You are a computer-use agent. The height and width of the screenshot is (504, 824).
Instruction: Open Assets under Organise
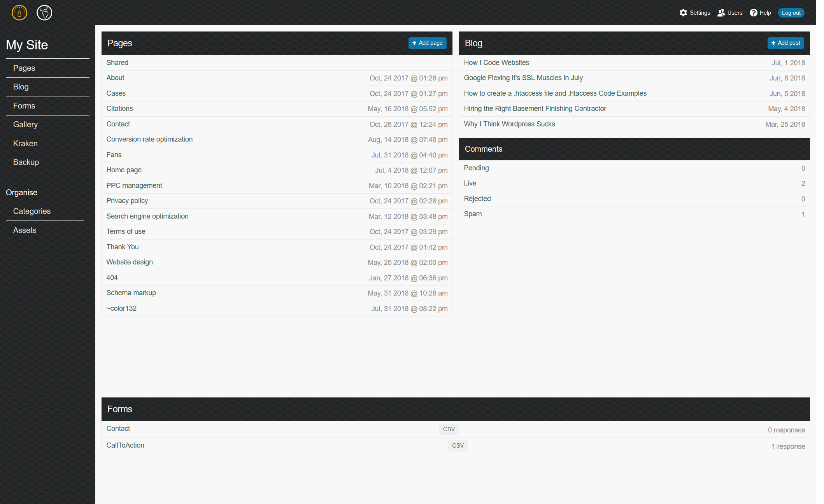pos(25,230)
